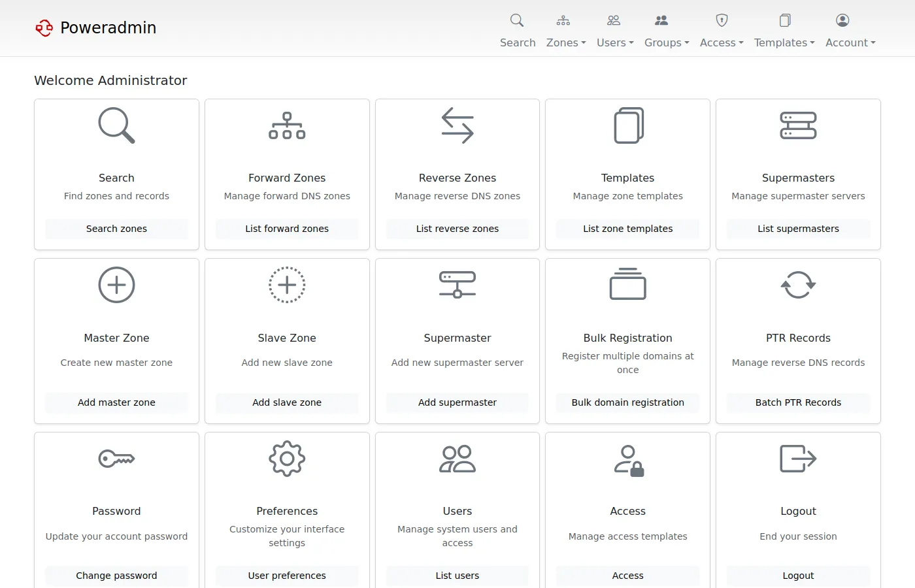The height and width of the screenshot is (588, 915).
Task: Open the Templates dropdown menu
Action: (x=784, y=42)
